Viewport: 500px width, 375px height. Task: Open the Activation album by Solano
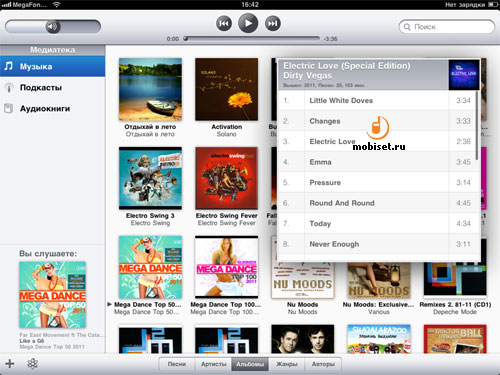point(227,89)
